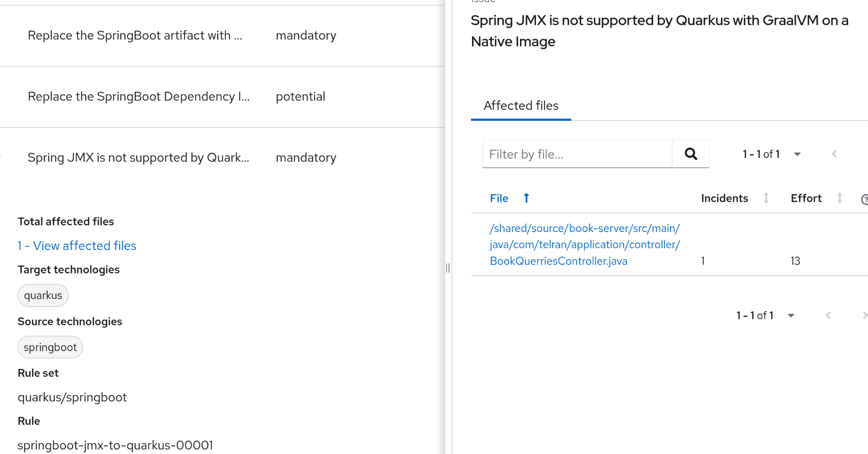Focus the Filter by file input
Screen dimensions: 868x454
[577, 154]
